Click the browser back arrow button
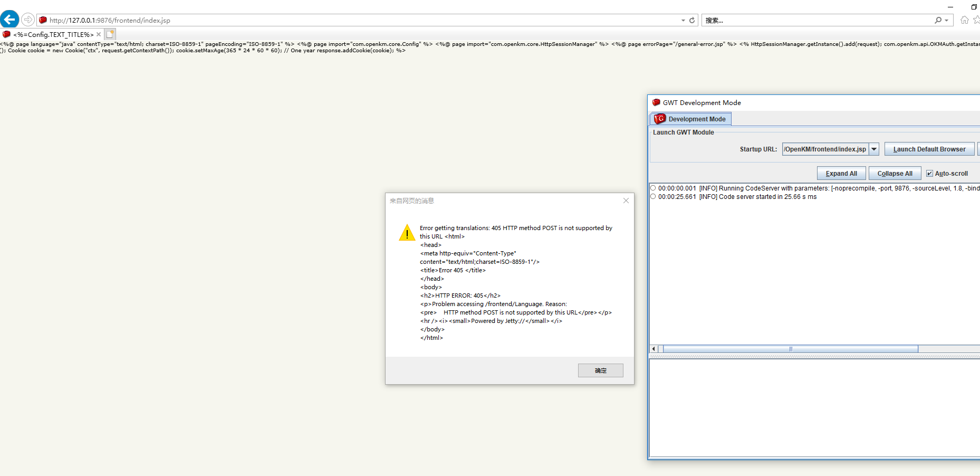 point(9,20)
